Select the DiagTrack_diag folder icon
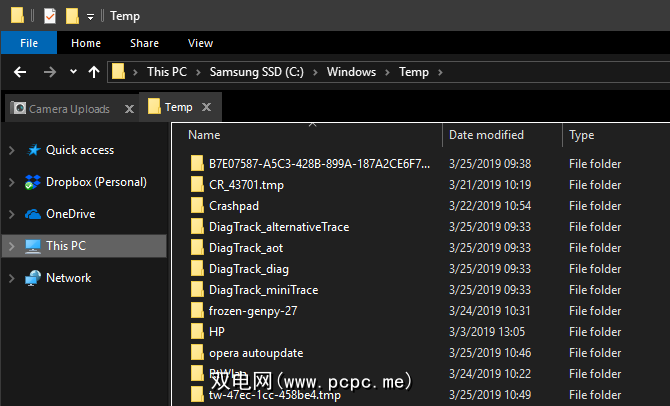The height and width of the screenshot is (406, 670). 197,268
